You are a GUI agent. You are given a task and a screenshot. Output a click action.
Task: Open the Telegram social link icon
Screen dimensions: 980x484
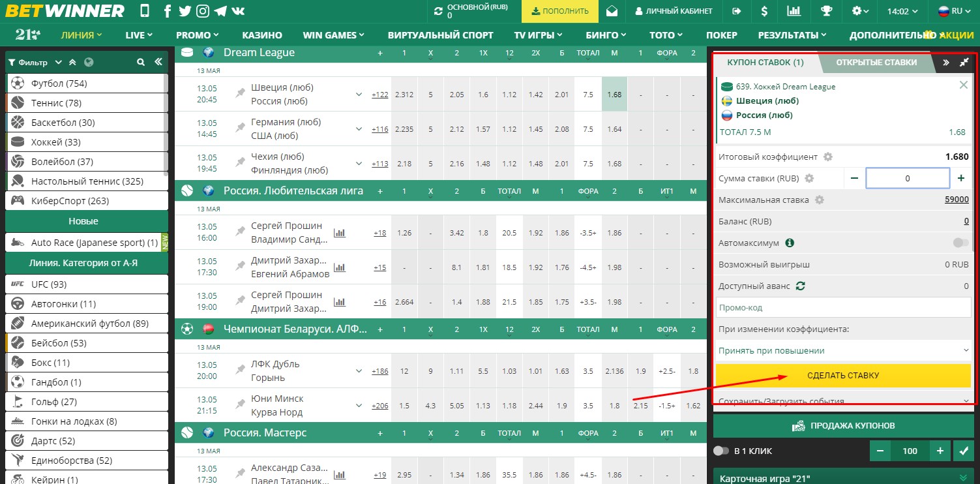point(220,11)
